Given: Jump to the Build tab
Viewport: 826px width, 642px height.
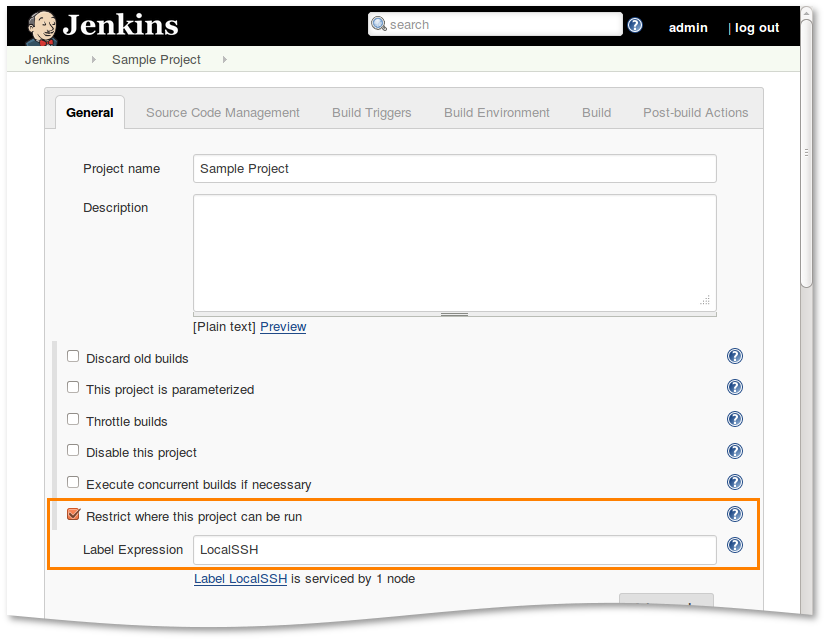Looking at the screenshot, I should pyautogui.click(x=596, y=113).
